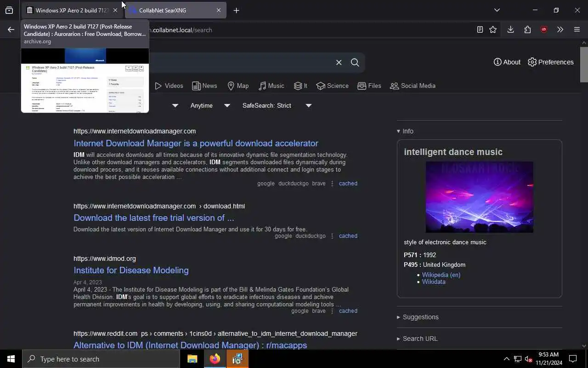Open the network tray icon
This screenshot has width=588, height=368.
click(x=518, y=359)
